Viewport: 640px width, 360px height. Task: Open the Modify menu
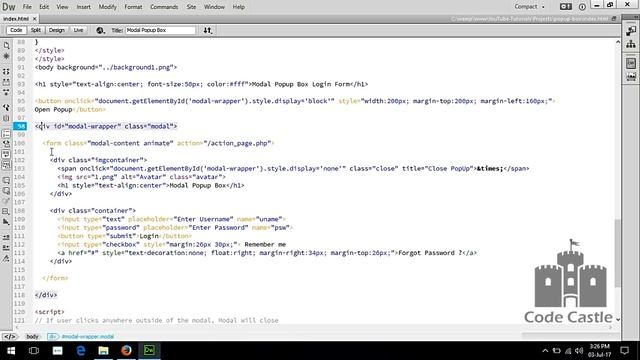click(x=108, y=7)
